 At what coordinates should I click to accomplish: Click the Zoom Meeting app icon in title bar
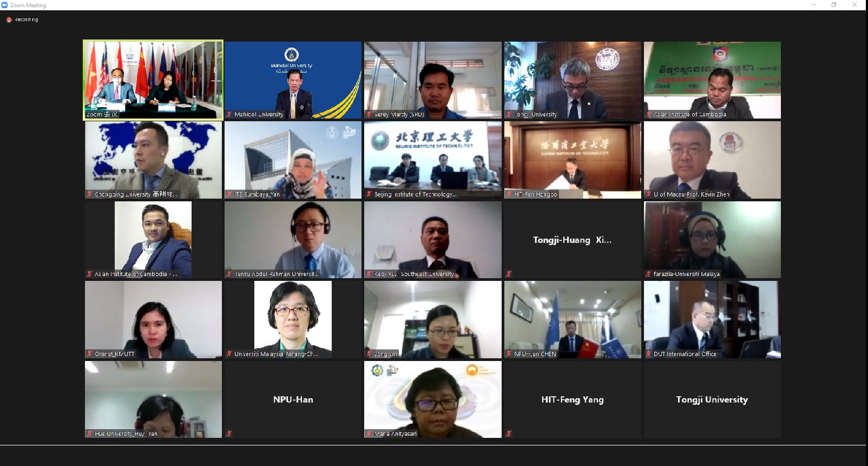[x=4, y=5]
